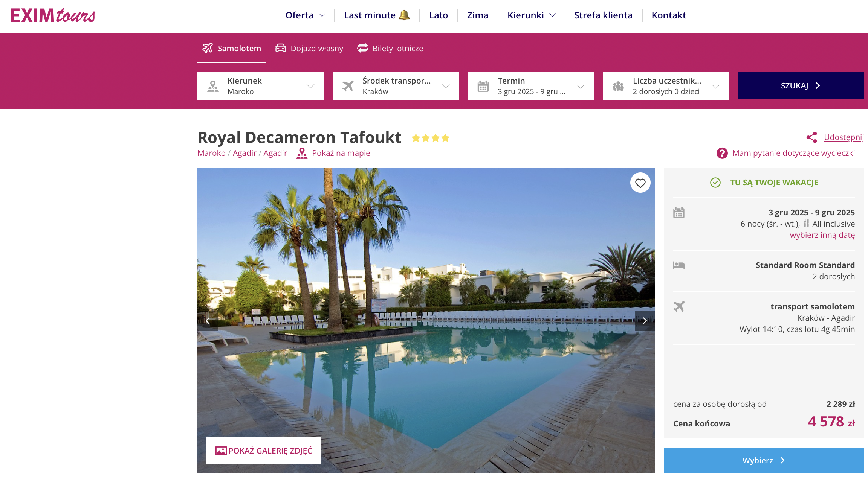868x478 pixels.
Task: Open the Środek transportu Kraków dropdown
Action: pos(396,86)
